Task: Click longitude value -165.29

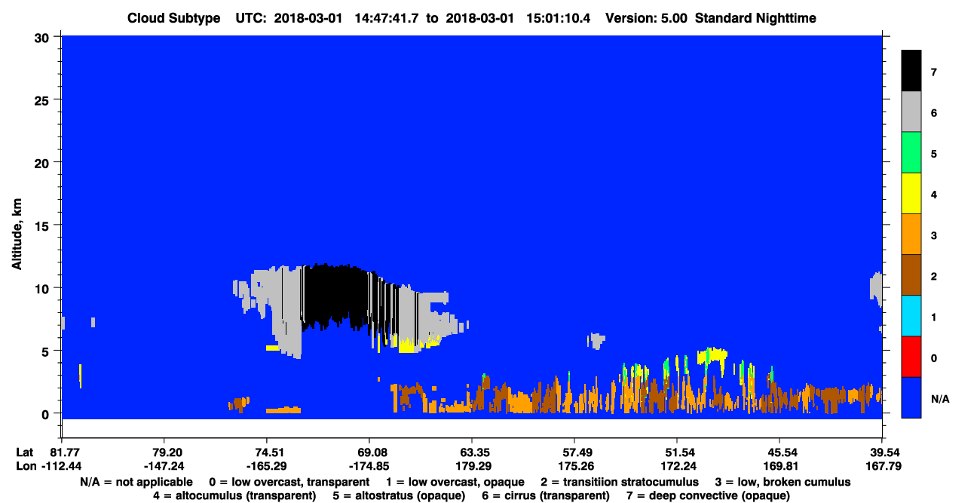Action: [x=266, y=466]
